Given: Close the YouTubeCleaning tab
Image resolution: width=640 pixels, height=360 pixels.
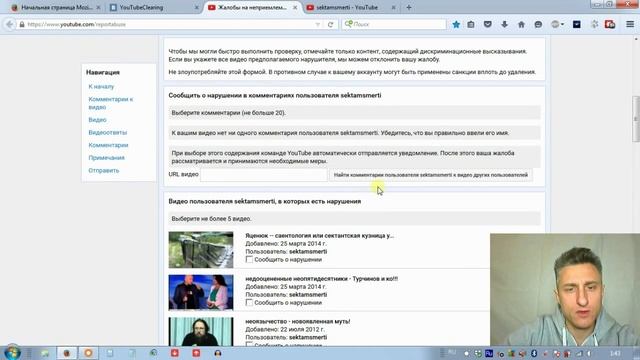Looking at the screenshot, I should 196,7.
